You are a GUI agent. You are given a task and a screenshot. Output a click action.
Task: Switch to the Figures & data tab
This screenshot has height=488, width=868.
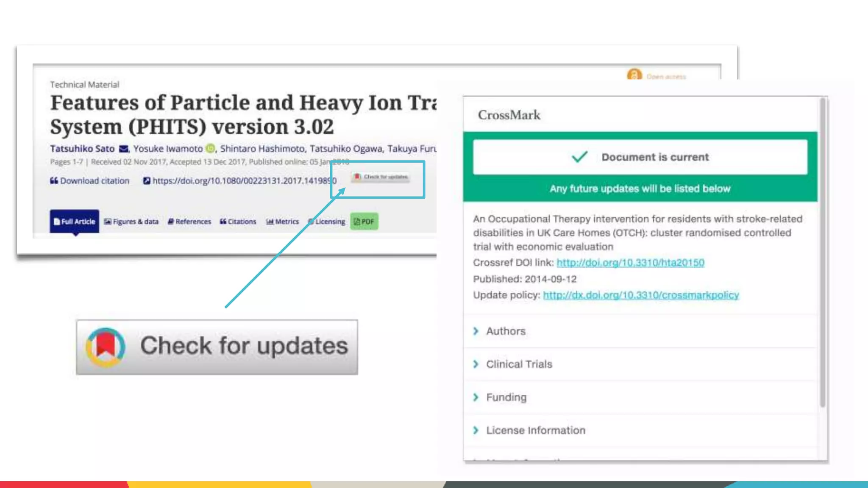pyautogui.click(x=131, y=222)
